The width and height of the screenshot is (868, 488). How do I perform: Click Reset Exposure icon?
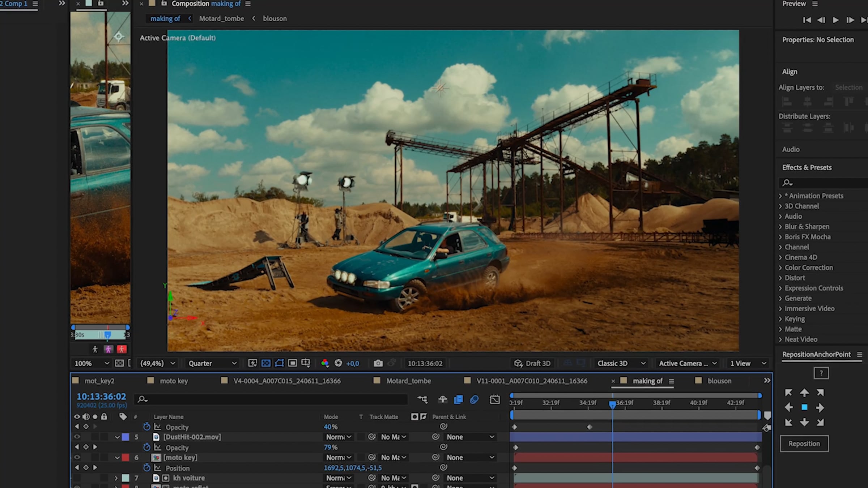click(338, 363)
